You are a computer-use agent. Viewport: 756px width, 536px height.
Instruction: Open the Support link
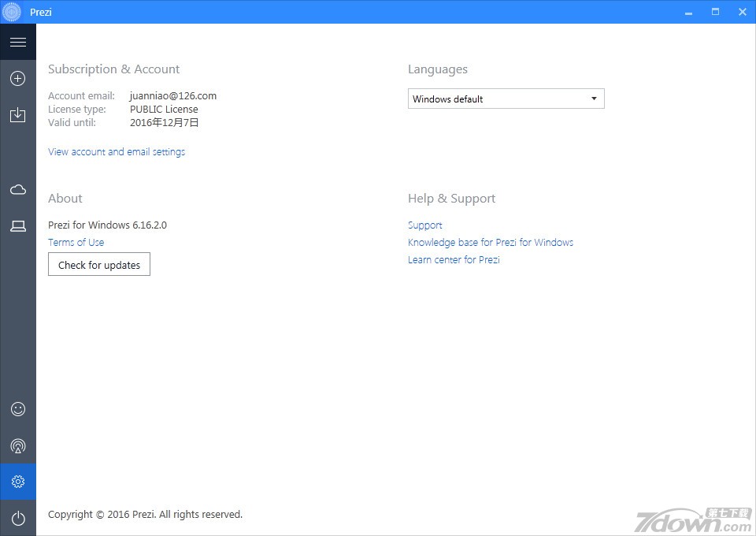[x=424, y=225]
